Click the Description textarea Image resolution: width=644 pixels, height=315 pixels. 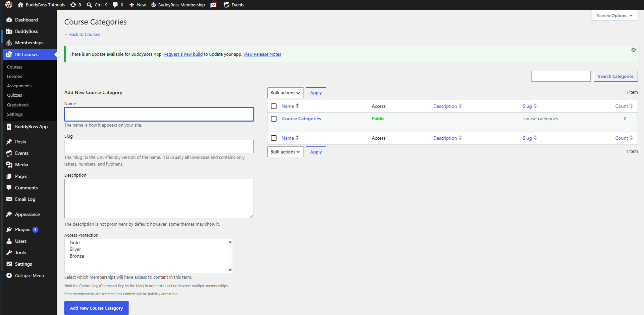click(x=159, y=198)
